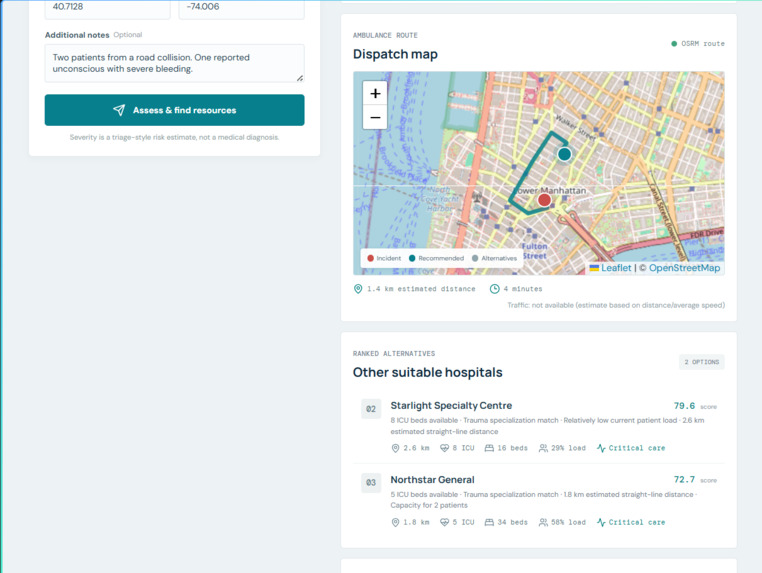Select the Starlight Specialty Centre hospital name
Image resolution: width=762 pixels, height=573 pixels.
[x=451, y=405]
